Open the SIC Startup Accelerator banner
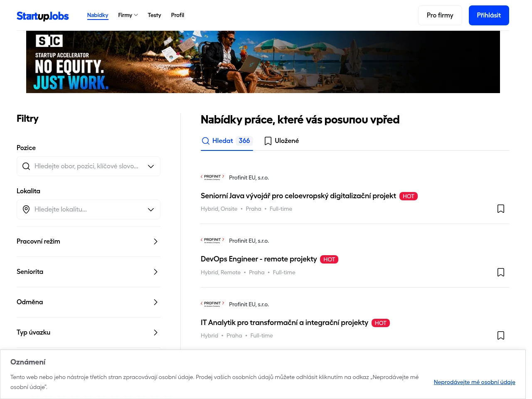 (263, 62)
